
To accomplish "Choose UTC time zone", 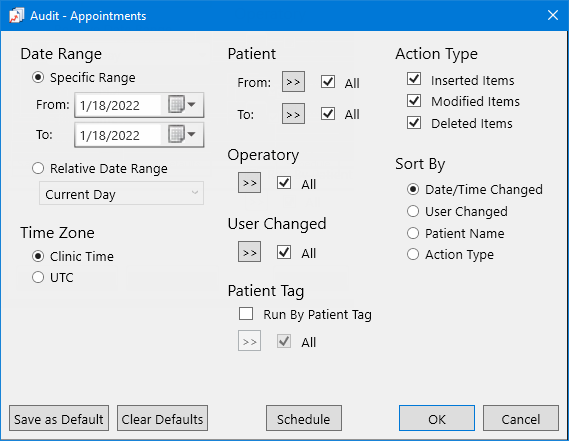I will (x=38, y=277).
